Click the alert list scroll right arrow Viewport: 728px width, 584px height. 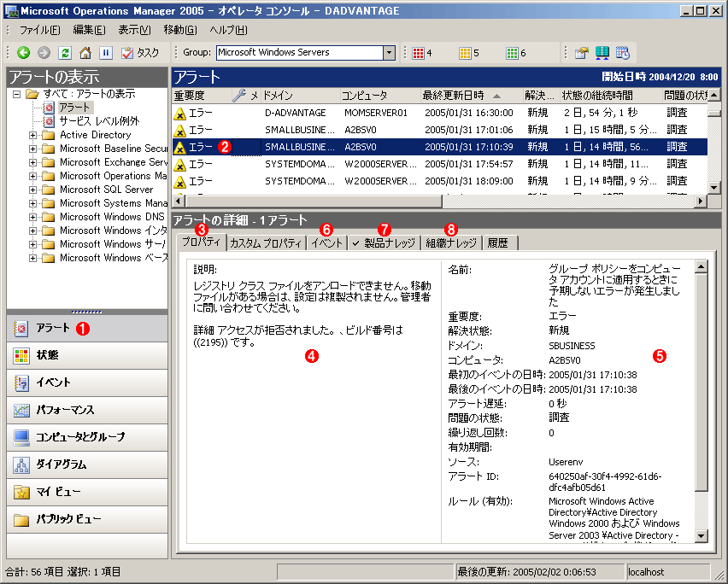701,201
